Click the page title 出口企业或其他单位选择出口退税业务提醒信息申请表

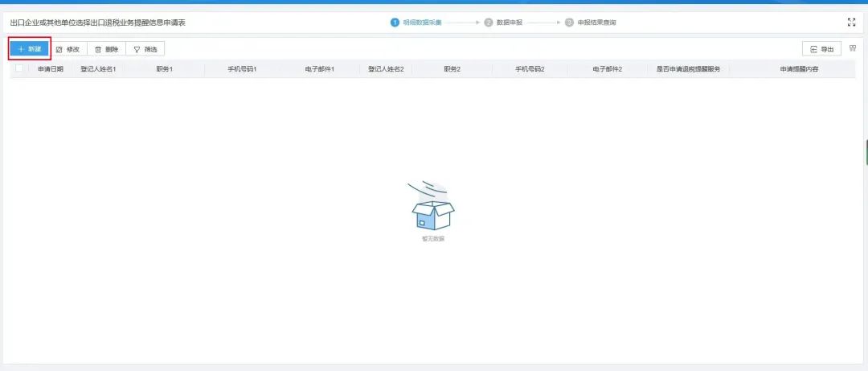coord(98,23)
